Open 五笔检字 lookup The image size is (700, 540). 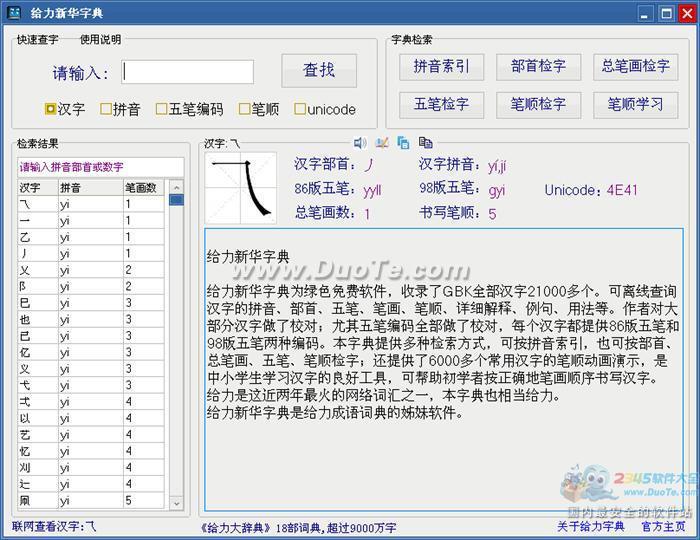pos(441,105)
